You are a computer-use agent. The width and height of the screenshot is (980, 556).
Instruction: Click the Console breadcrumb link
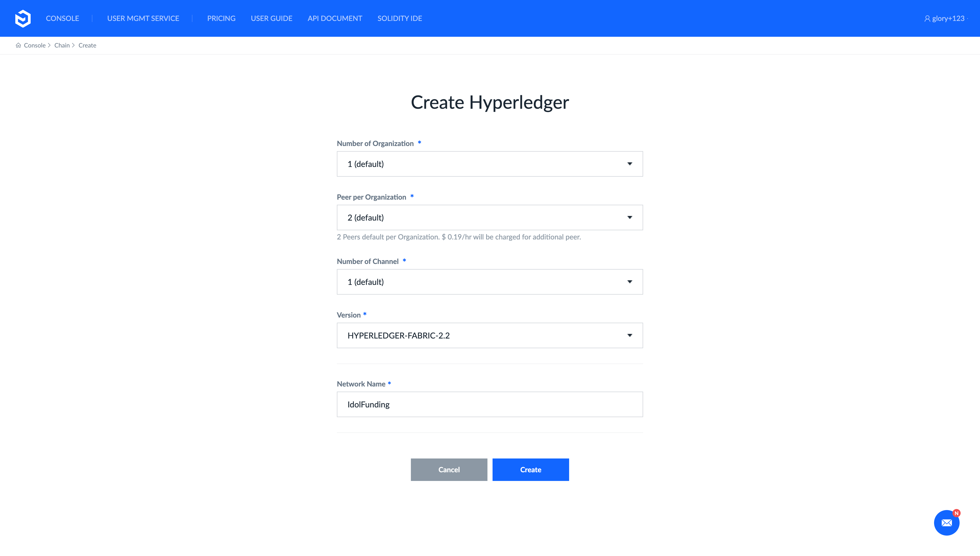coord(35,45)
